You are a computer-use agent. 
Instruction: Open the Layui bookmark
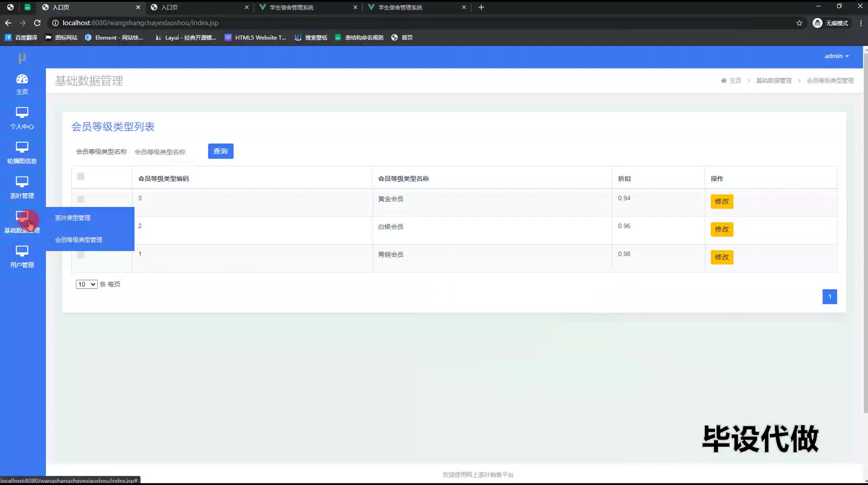point(185,38)
